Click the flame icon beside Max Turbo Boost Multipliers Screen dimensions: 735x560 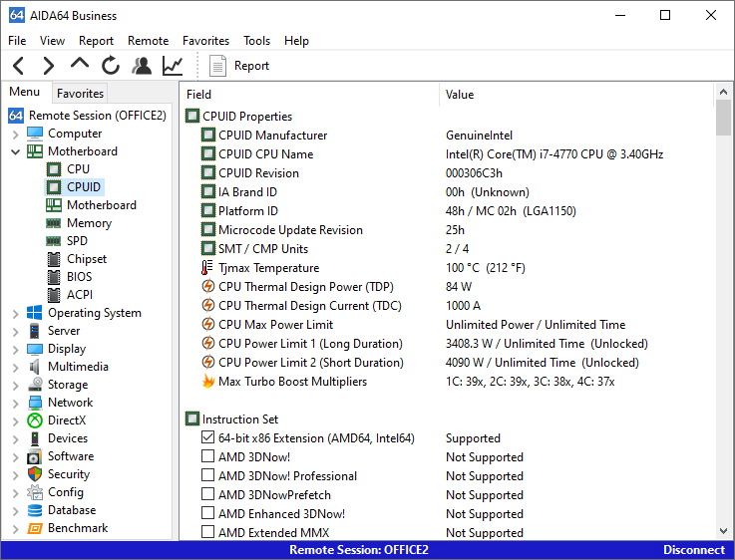click(x=208, y=381)
